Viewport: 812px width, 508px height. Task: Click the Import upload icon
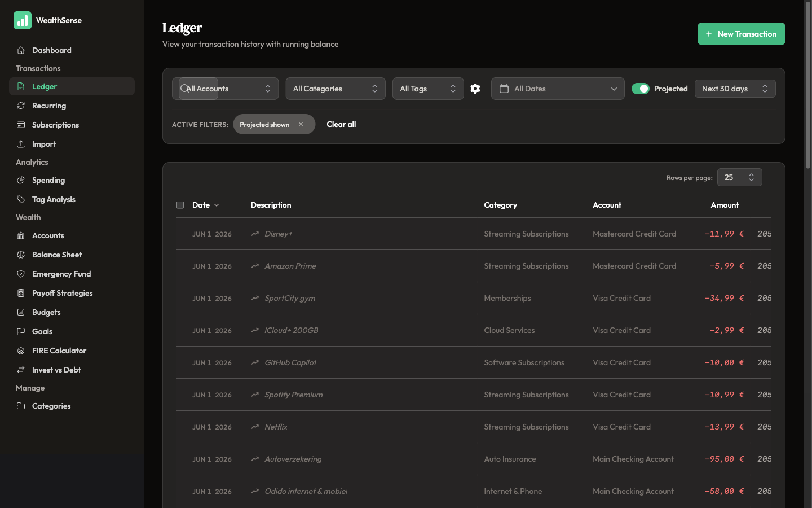(21, 144)
